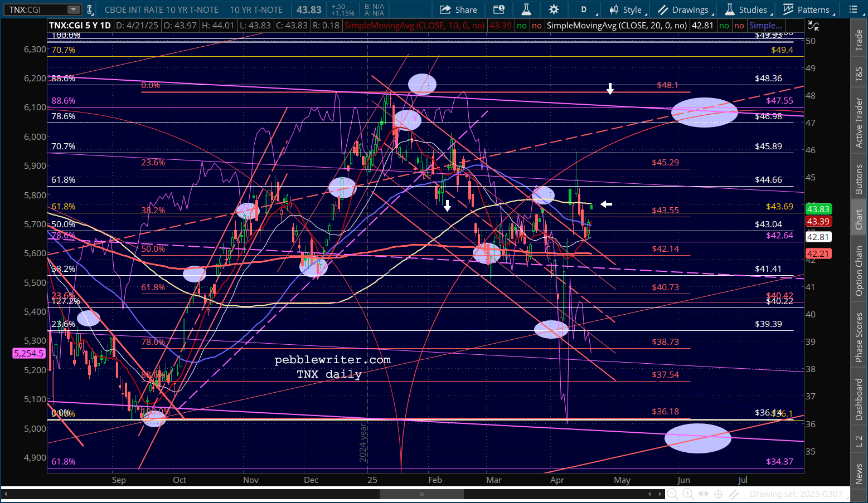This screenshot has width=868, height=503.
Task: Click the last price 43.83 in header
Action: point(309,9)
